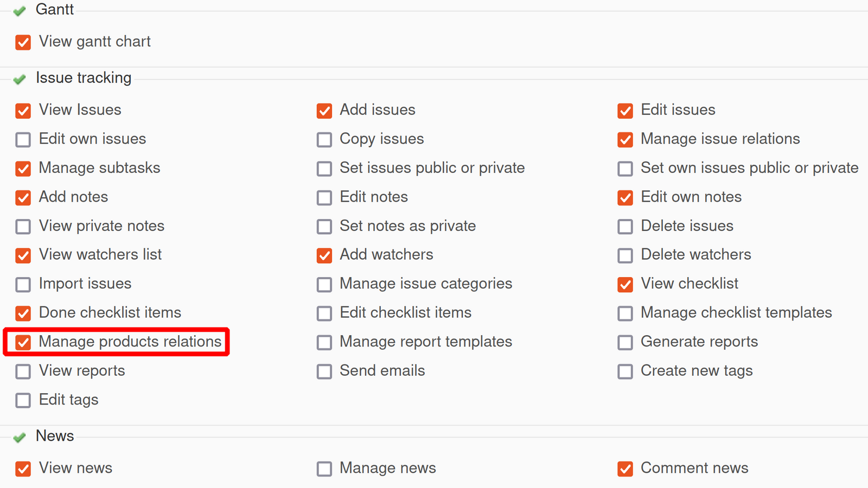Enable the Import issues checkbox
This screenshot has height=488, width=868.
(x=23, y=285)
